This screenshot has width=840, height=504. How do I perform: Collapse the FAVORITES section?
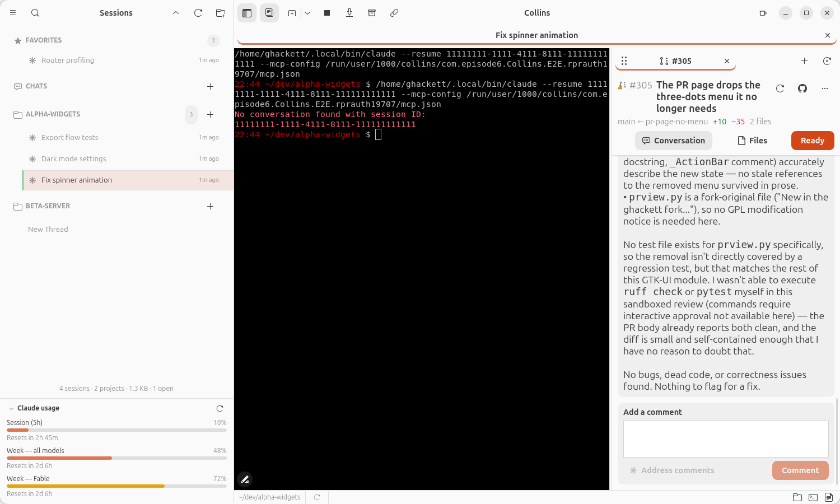click(44, 40)
